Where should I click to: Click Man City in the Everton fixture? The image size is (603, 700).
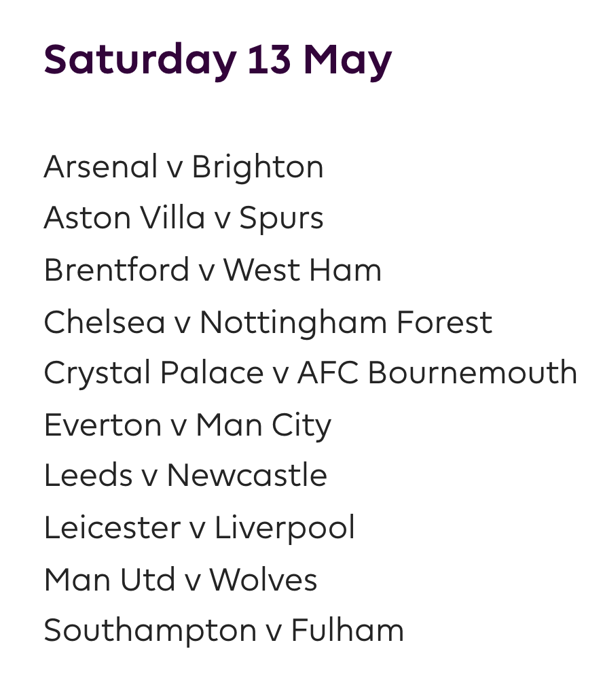click(x=263, y=425)
